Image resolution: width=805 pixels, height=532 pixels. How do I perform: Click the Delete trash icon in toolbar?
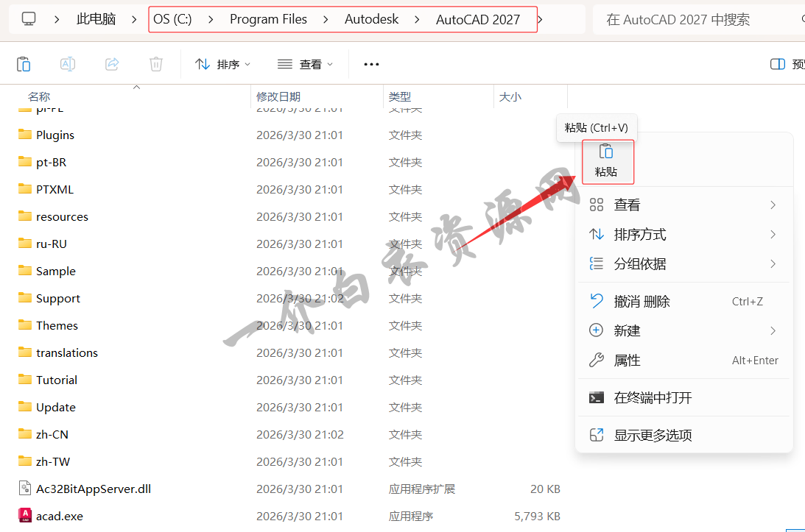(156, 64)
